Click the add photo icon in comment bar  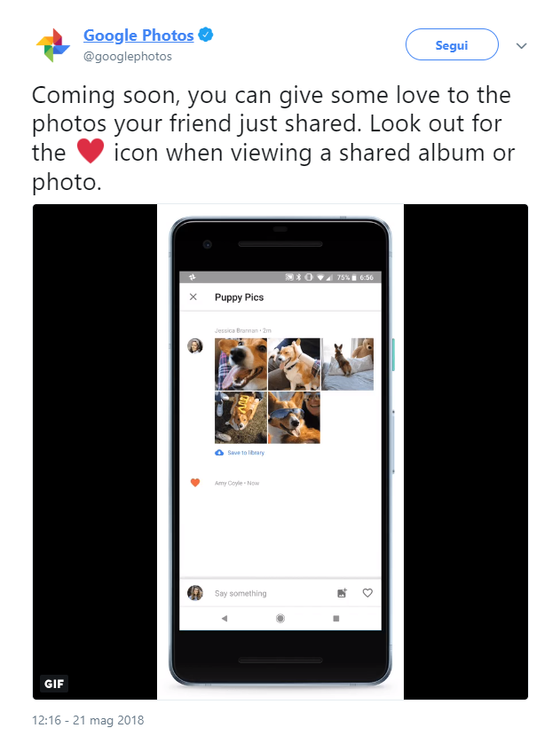(x=343, y=593)
